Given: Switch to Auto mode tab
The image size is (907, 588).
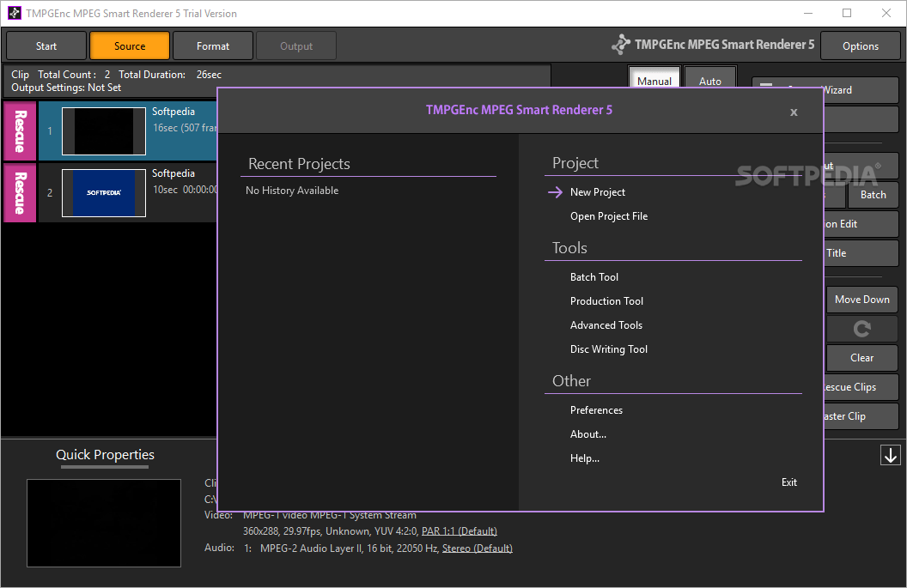Looking at the screenshot, I should click(x=709, y=78).
